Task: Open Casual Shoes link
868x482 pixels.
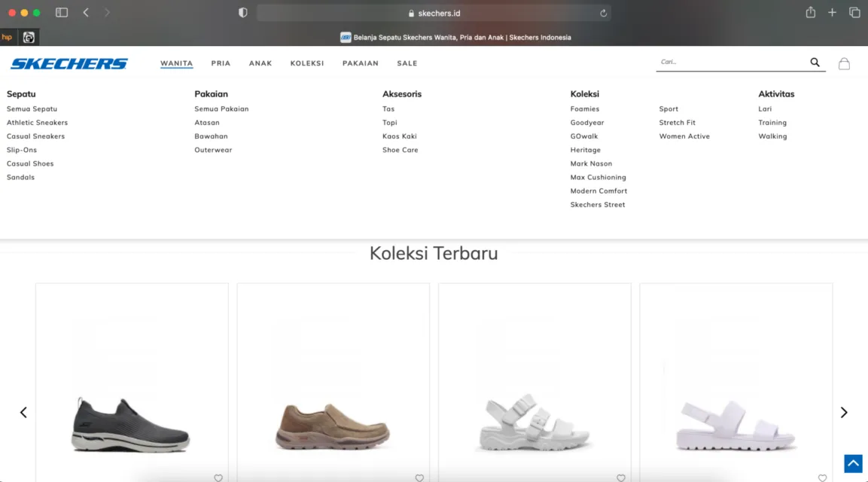Action: (30, 164)
